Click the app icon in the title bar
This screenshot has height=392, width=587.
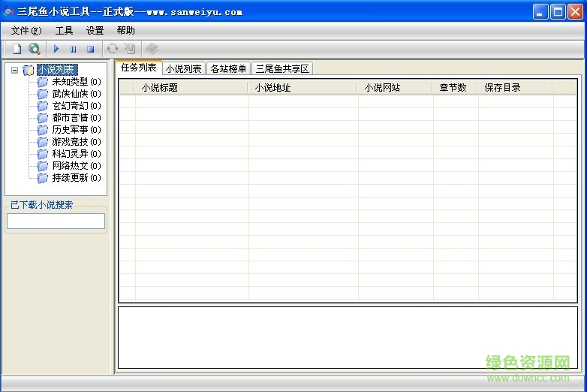(x=8, y=11)
